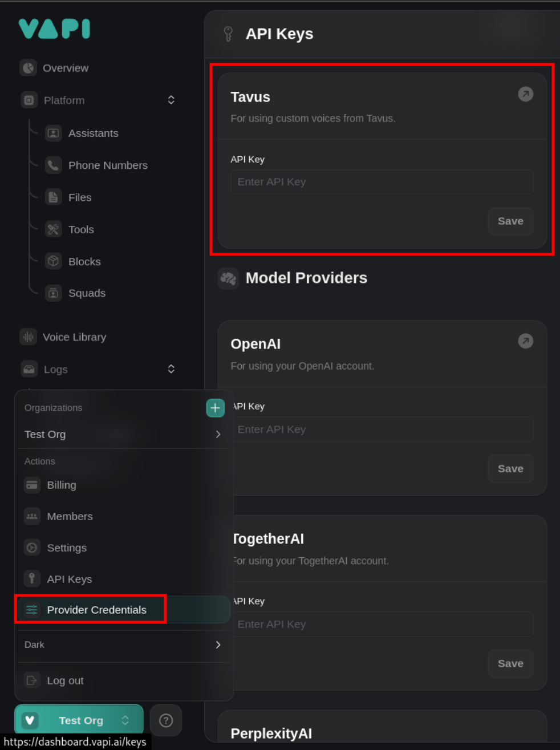Click the Phone Numbers handset icon

point(53,165)
